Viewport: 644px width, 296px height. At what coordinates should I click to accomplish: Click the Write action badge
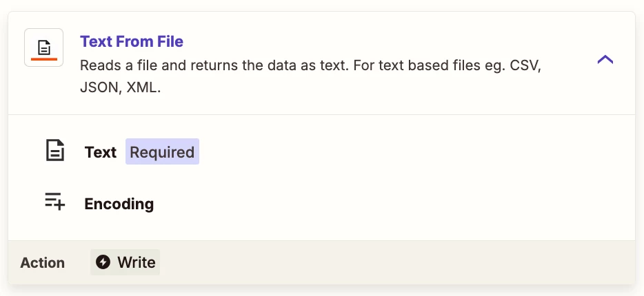pos(125,262)
